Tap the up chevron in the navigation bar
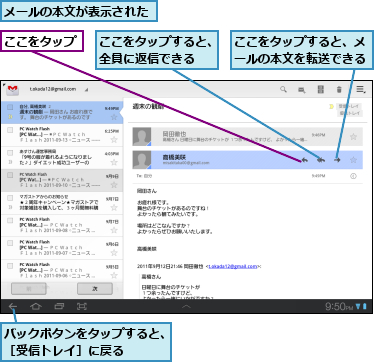 (186, 307)
